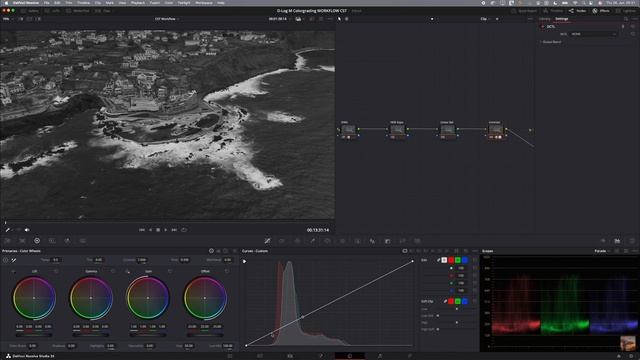Screen dimensions: 640x360
Task: Select the Curves palette icon
Action: click(x=267, y=241)
